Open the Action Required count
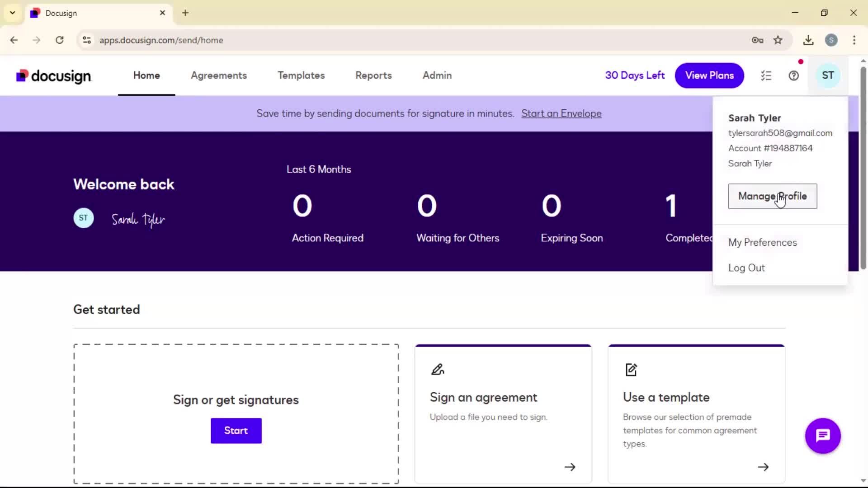868x488 pixels. [x=302, y=206]
